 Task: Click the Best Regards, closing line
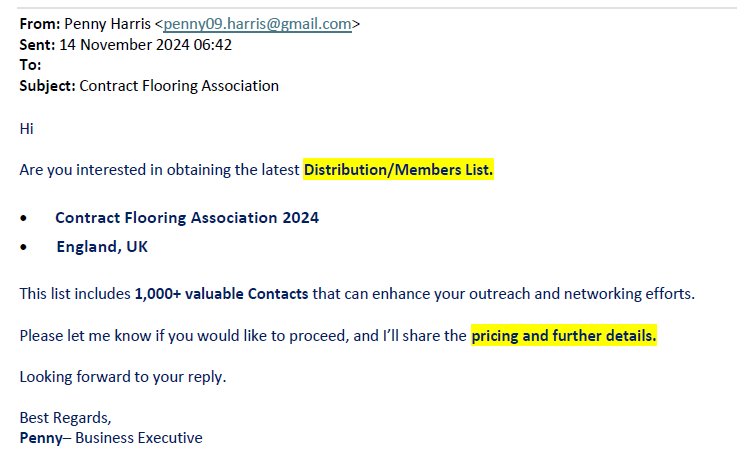pyautogui.click(x=66, y=418)
